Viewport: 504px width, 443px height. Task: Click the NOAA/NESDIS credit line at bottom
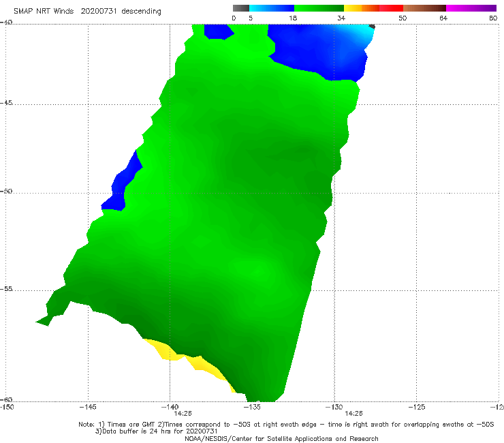pos(281,438)
